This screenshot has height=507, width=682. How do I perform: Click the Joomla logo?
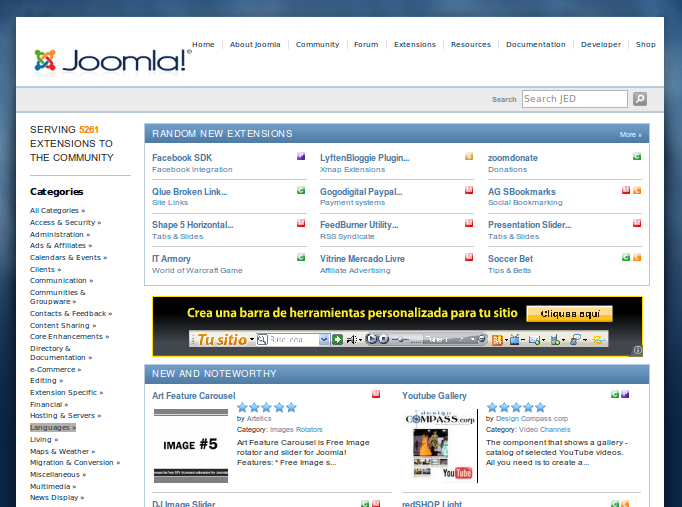(x=113, y=60)
